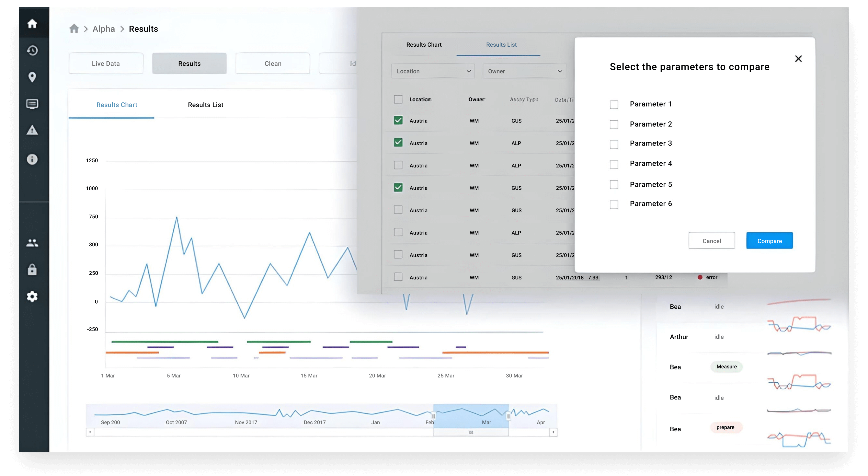
Task: Switch to Results List tab in main panel
Action: point(206,105)
